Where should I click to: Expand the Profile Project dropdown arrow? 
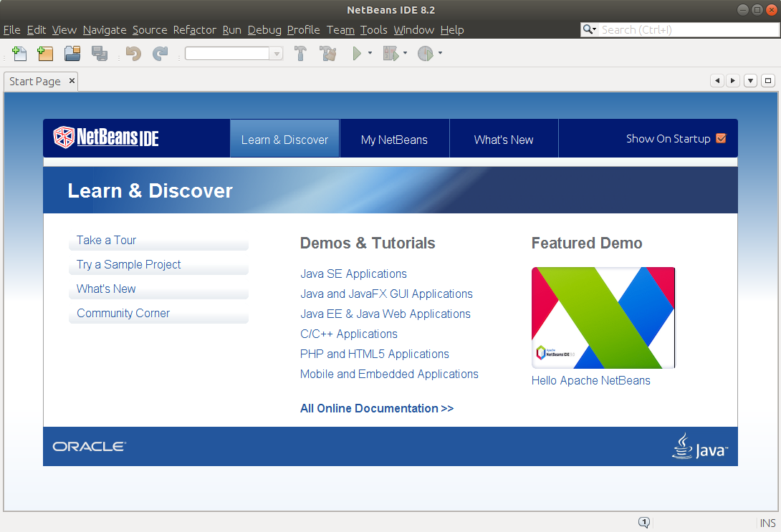(440, 53)
